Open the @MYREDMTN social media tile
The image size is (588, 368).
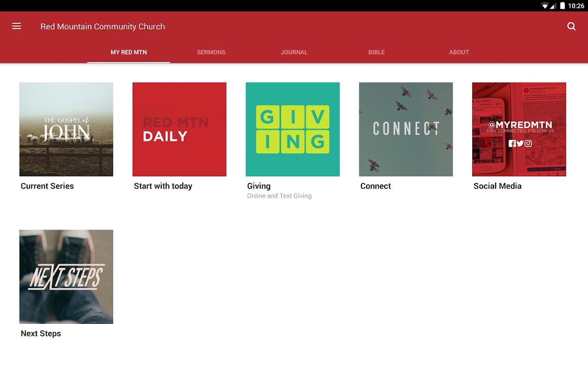point(519,129)
